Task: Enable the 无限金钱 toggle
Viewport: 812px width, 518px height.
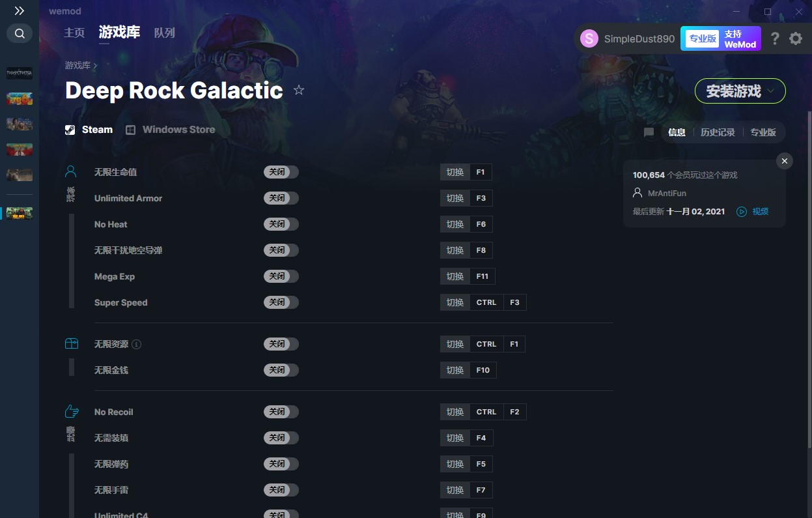Action: (x=281, y=370)
